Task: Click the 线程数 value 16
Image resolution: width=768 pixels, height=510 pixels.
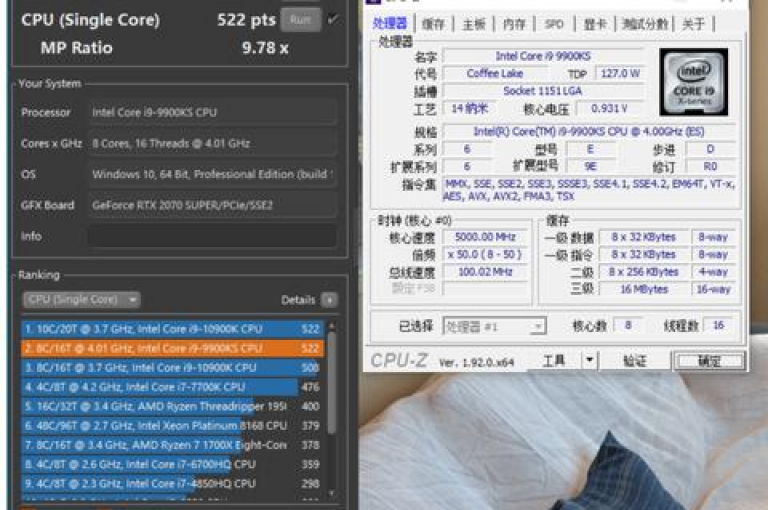Action: pyautogui.click(x=718, y=325)
